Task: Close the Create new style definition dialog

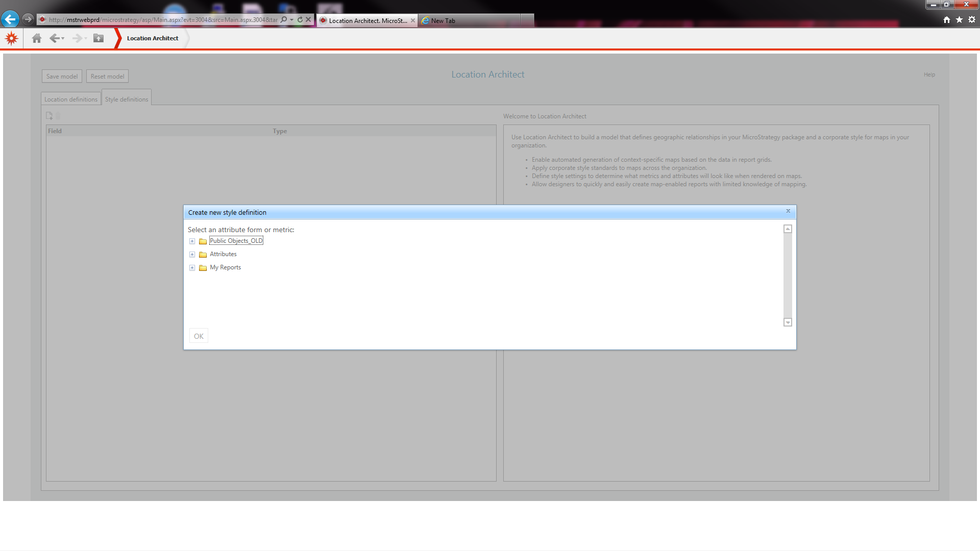Action: [x=788, y=211]
